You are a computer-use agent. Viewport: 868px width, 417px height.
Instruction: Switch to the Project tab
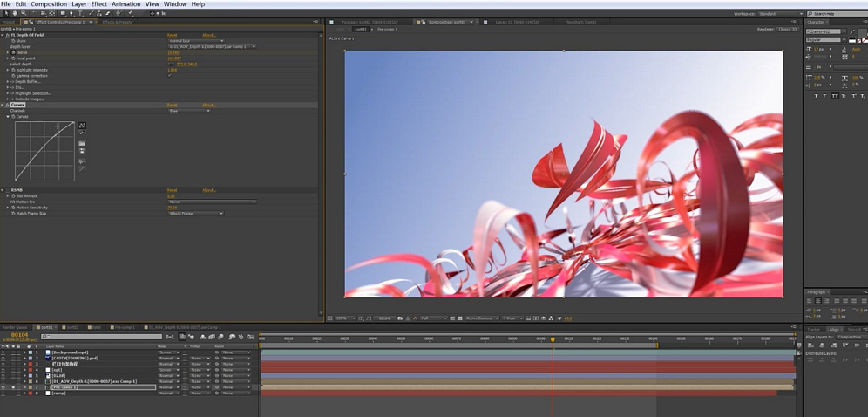[9, 22]
